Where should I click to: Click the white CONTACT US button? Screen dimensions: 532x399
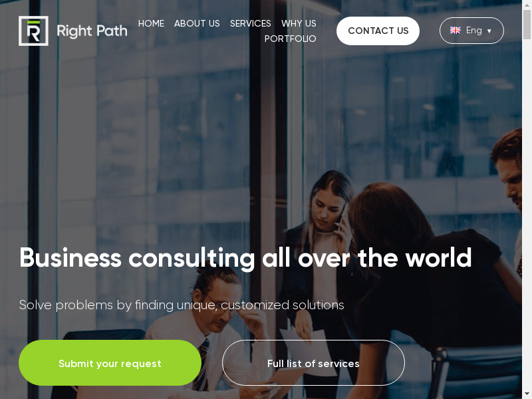[378, 31]
